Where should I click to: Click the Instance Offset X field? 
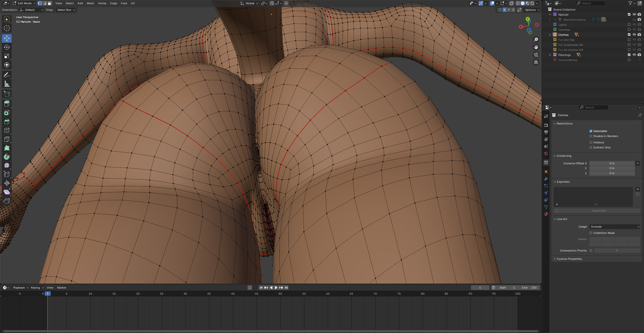point(612,163)
